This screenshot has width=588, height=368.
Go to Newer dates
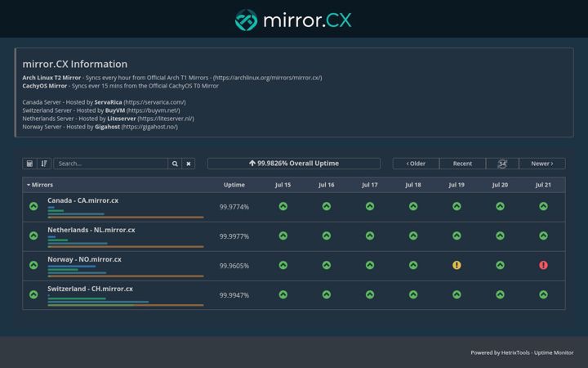542,164
